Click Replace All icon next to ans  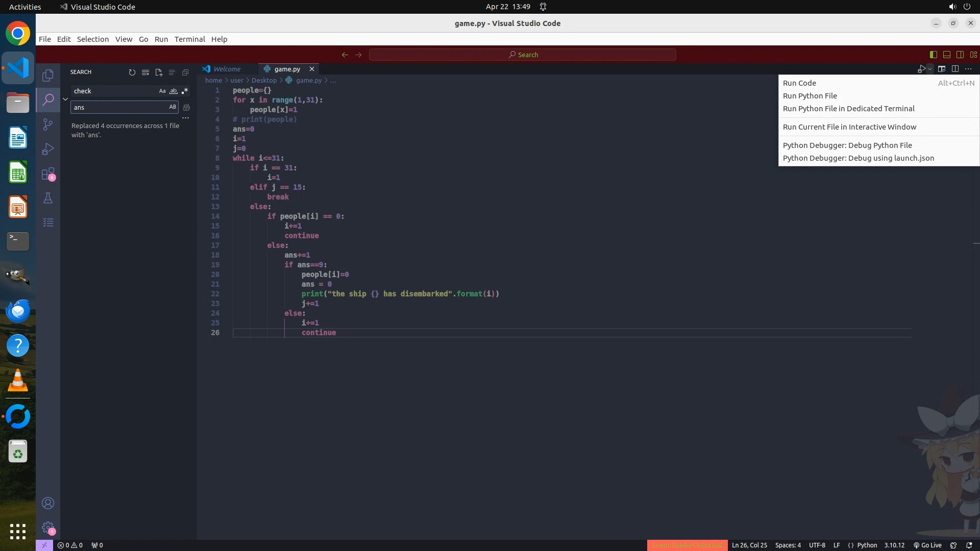click(x=187, y=107)
